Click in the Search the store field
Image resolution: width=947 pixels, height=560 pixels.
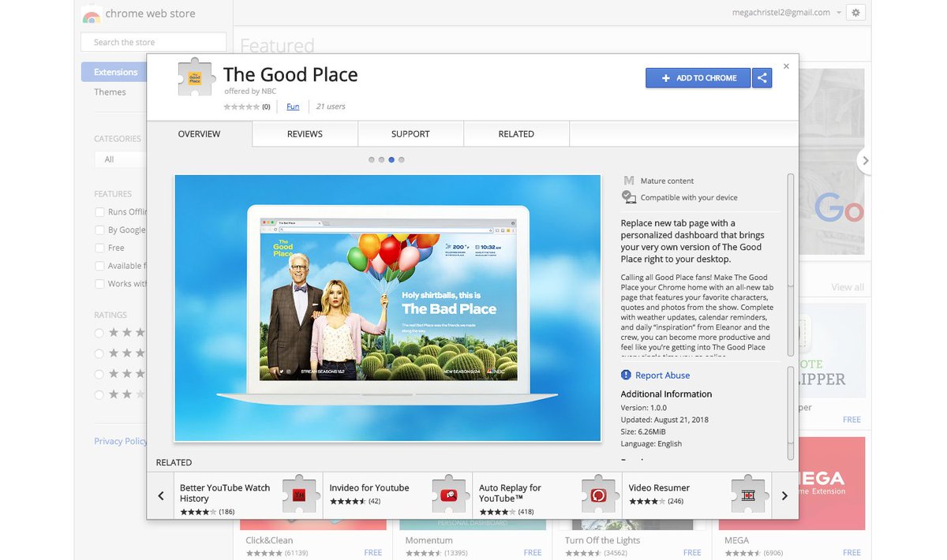(x=153, y=42)
